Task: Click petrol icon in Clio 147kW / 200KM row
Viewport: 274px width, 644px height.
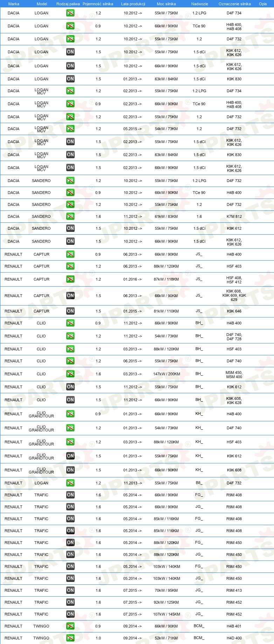Action: (70, 374)
